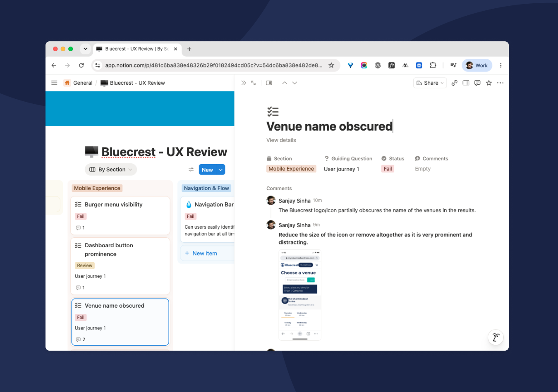
Task: Open the Section property header
Action: click(x=279, y=158)
